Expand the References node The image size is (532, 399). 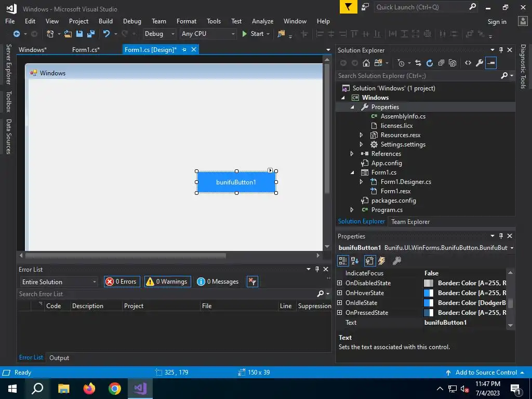coord(352,153)
